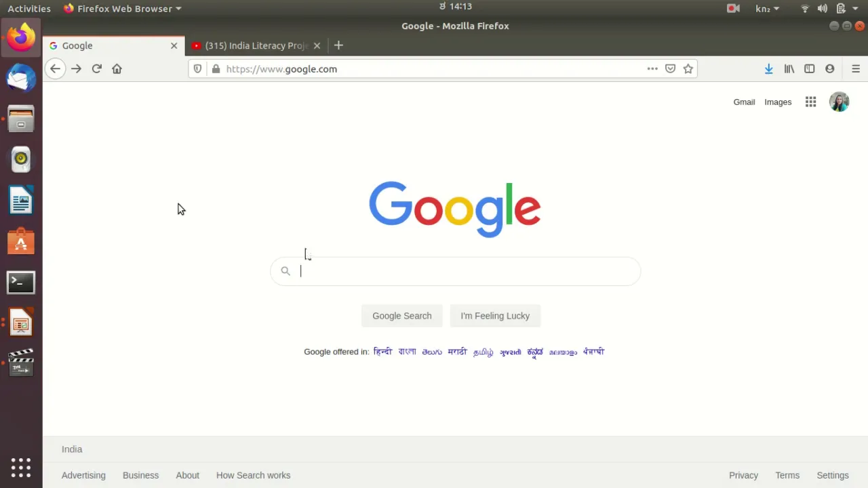
Task: View site security padlock information
Action: pyautogui.click(x=216, y=68)
